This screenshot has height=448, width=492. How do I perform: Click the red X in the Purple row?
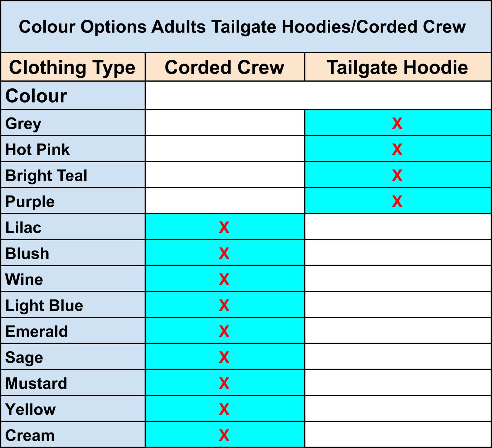pos(397,202)
